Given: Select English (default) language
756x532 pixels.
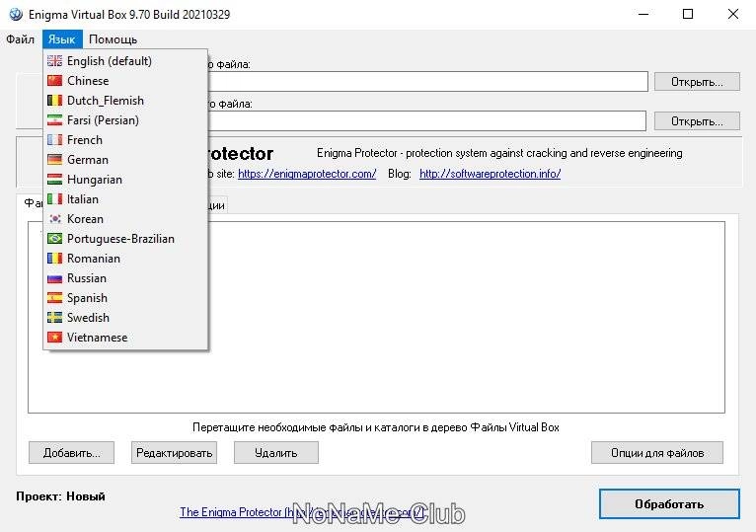Looking at the screenshot, I should click(x=125, y=61).
